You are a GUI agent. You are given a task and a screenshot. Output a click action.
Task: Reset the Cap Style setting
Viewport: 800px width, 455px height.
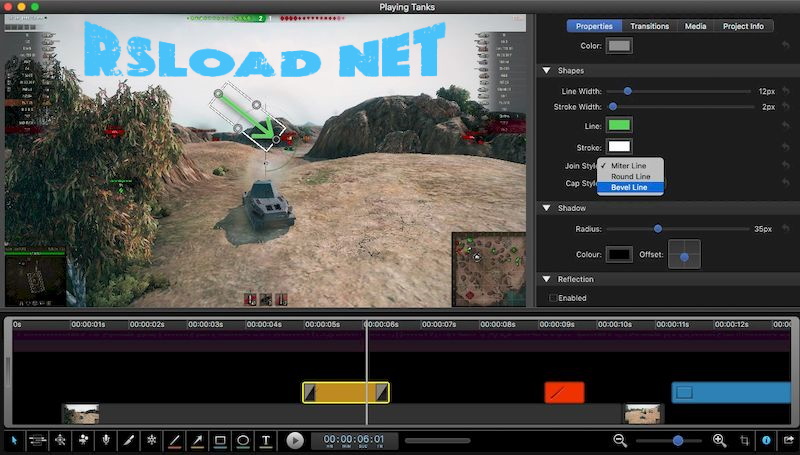click(786, 183)
